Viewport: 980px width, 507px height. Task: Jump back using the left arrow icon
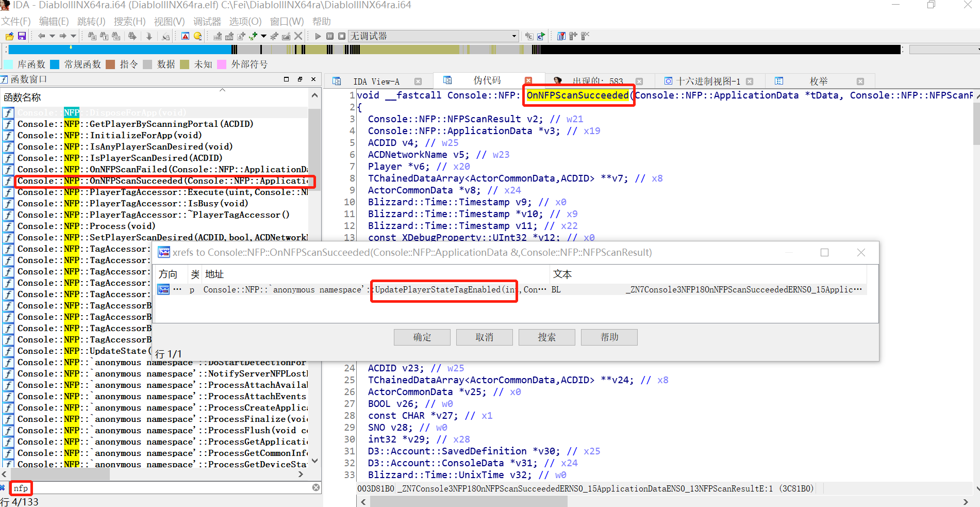(41, 36)
